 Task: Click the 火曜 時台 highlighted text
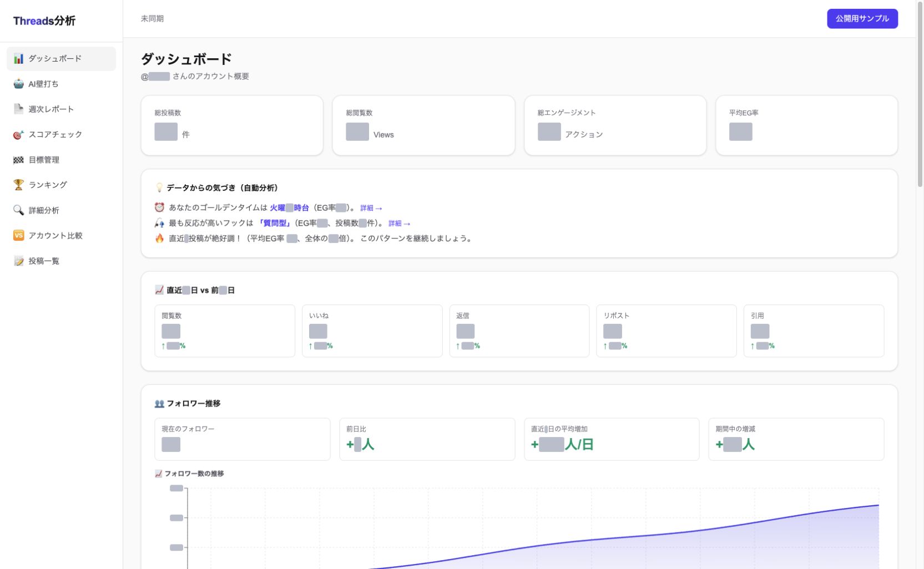[x=289, y=207]
